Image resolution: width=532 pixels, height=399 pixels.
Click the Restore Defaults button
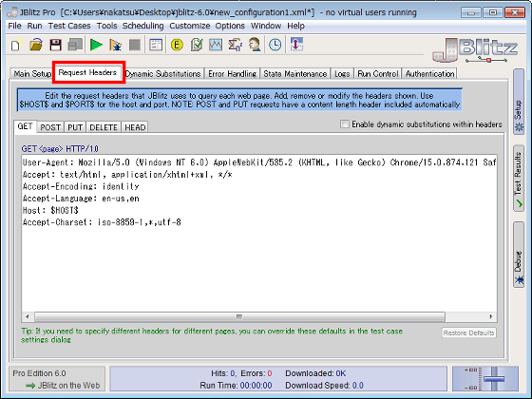click(x=468, y=332)
